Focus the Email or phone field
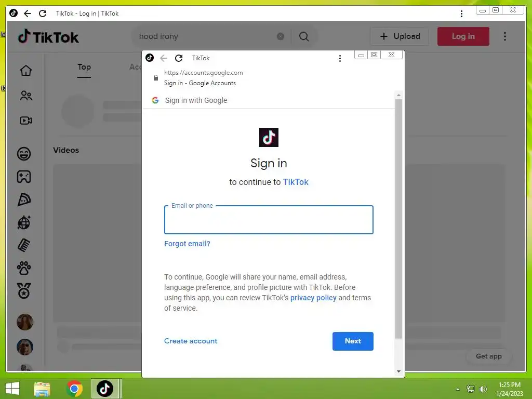532x399 pixels. click(x=269, y=220)
